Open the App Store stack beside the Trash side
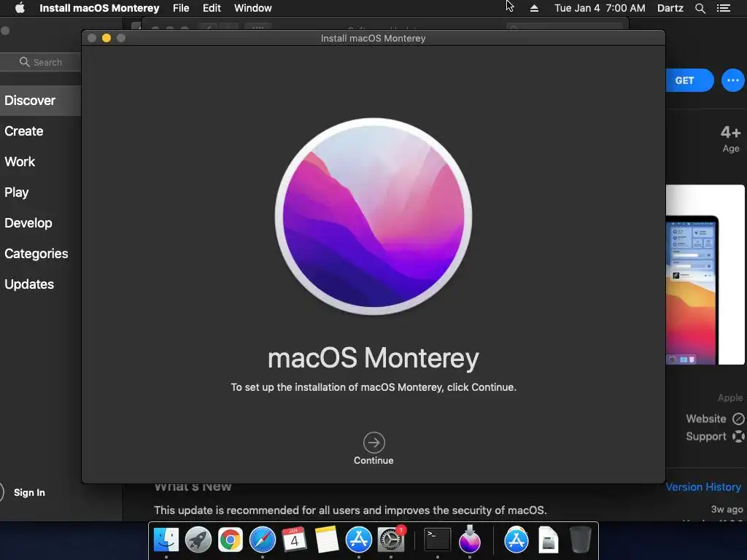 (516, 540)
